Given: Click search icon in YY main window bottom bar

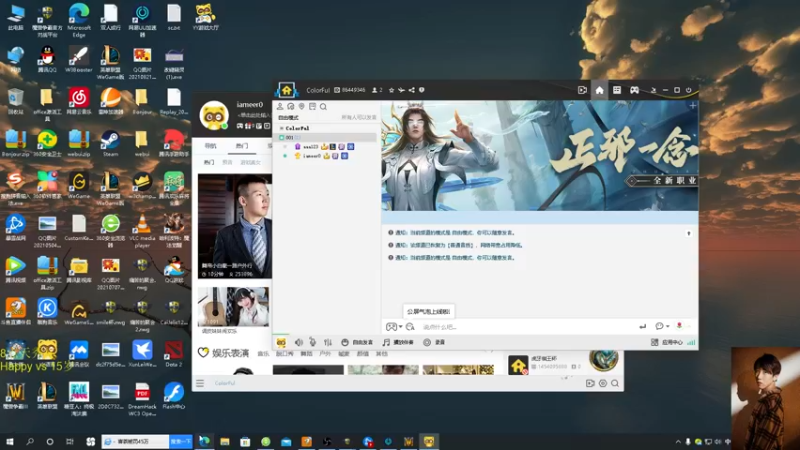Looking at the screenshot, I should (x=615, y=383).
